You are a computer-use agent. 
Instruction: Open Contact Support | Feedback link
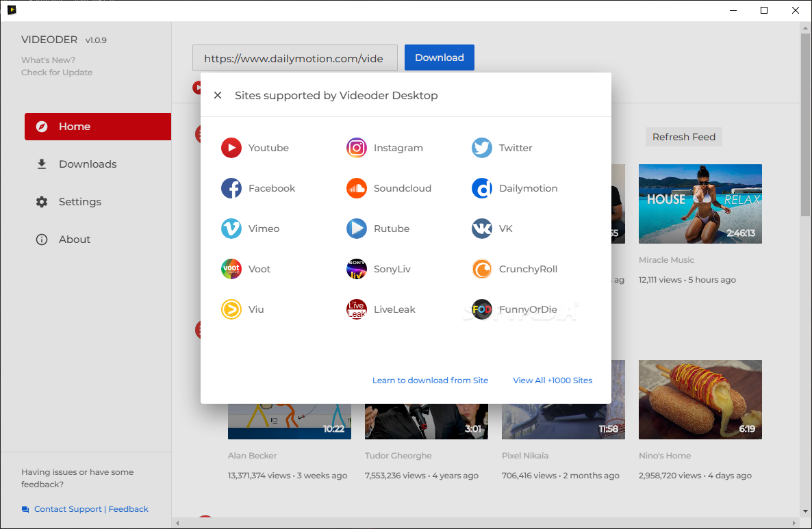91,509
